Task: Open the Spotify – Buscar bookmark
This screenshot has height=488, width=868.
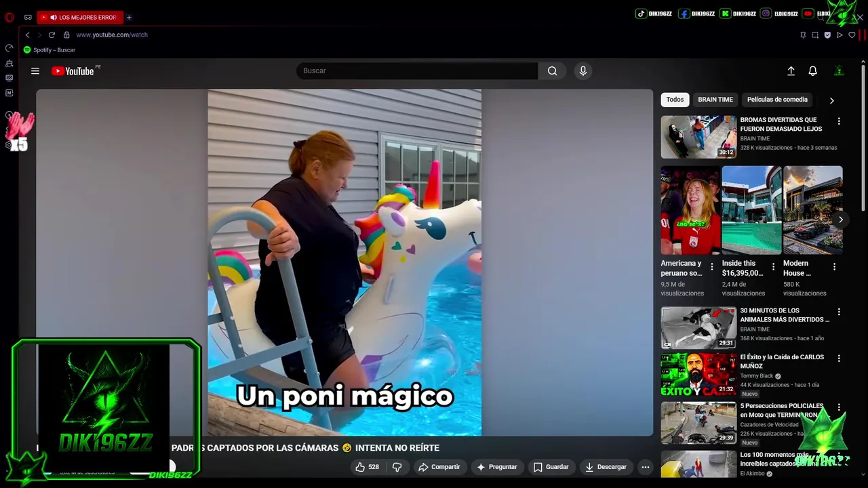Action: point(50,50)
